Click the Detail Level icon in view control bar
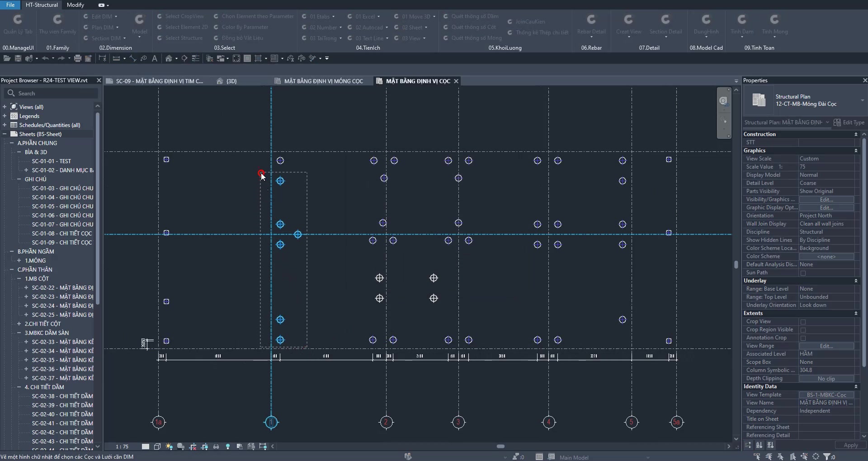This screenshot has height=461, width=868. 145,447
